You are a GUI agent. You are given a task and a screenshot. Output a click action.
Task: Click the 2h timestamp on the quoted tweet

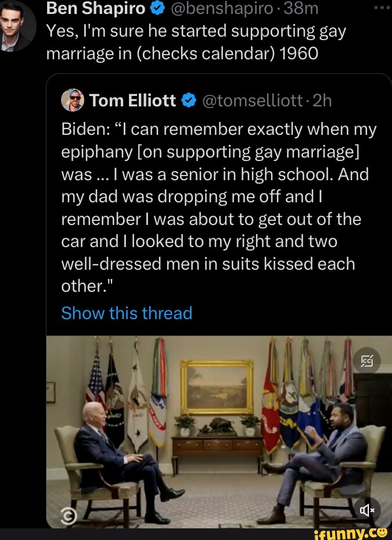(322, 101)
